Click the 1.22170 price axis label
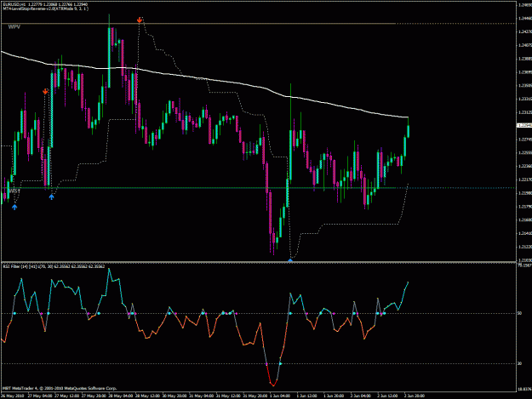Viewport: 532px width, 399px height. [524, 180]
